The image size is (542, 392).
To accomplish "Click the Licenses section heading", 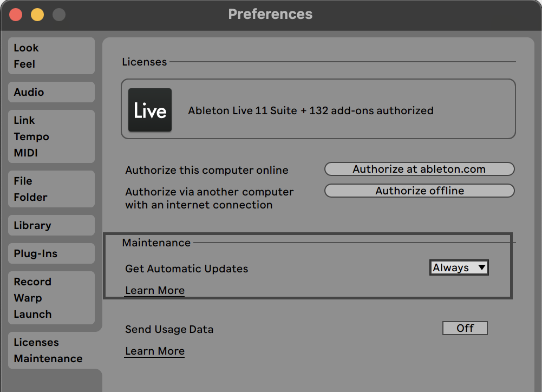I will click(x=145, y=62).
